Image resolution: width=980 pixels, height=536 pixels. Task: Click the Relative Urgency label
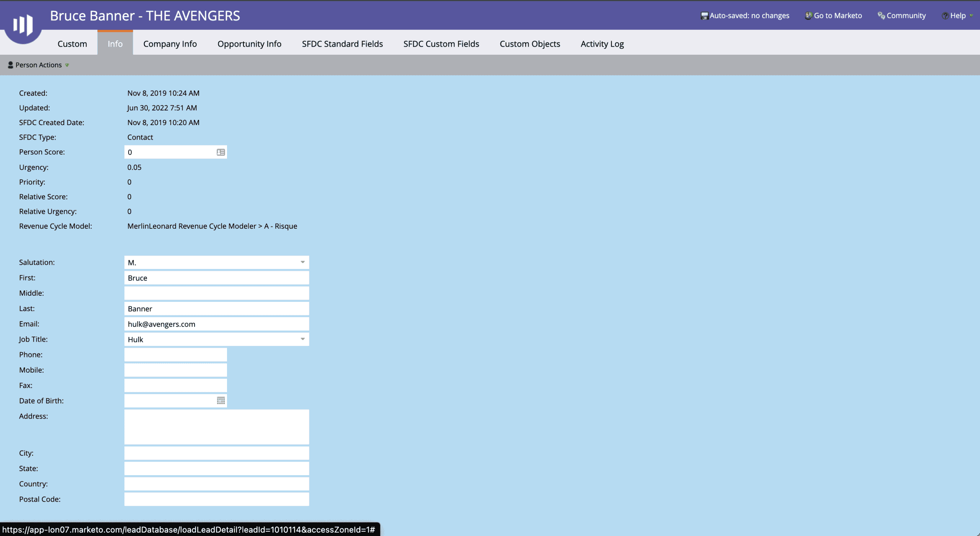[48, 211]
